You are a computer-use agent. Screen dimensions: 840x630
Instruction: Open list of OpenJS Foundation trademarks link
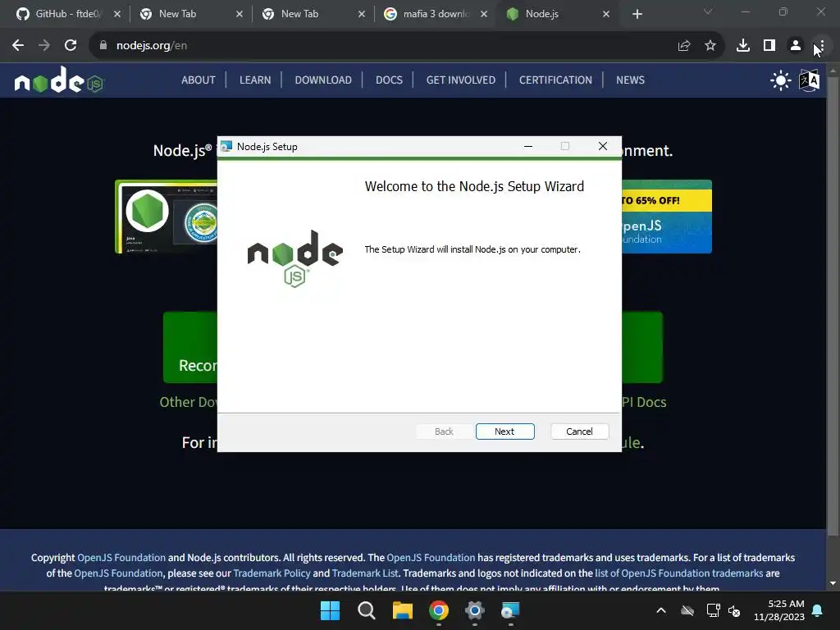tap(678, 573)
